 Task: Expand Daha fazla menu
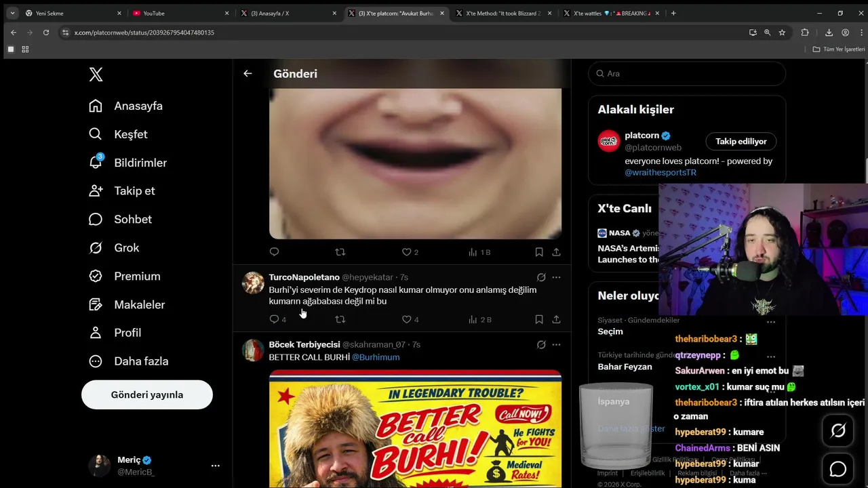point(129,361)
